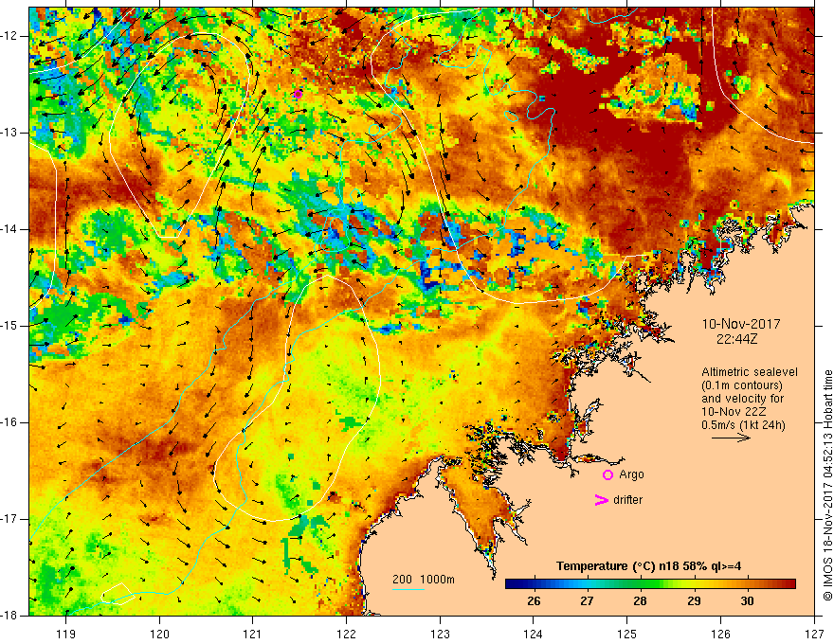
Task: Click latitude axis label -16
Action: coord(9,422)
